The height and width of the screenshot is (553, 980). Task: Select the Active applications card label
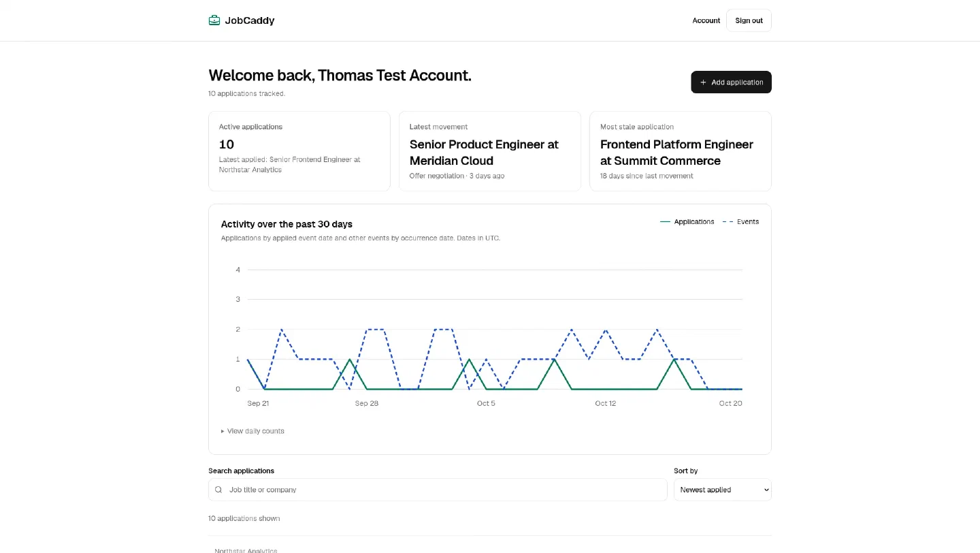(250, 127)
